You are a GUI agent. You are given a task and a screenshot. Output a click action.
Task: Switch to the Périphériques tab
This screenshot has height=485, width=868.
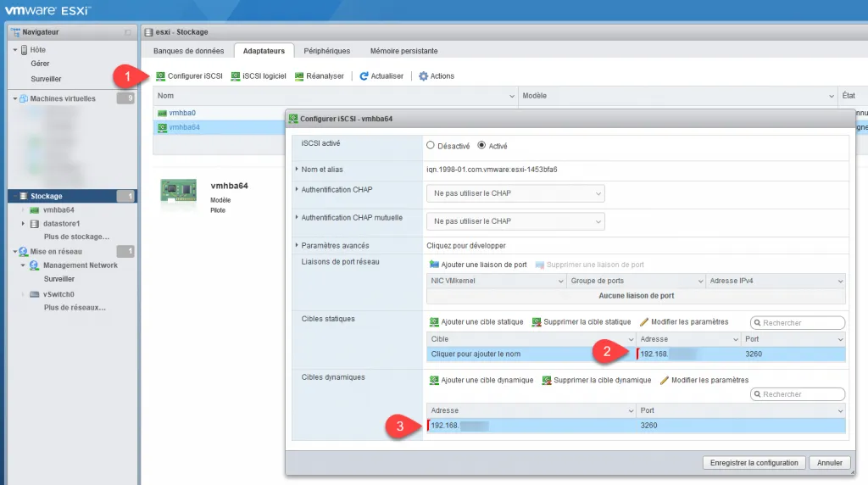pyautogui.click(x=327, y=51)
